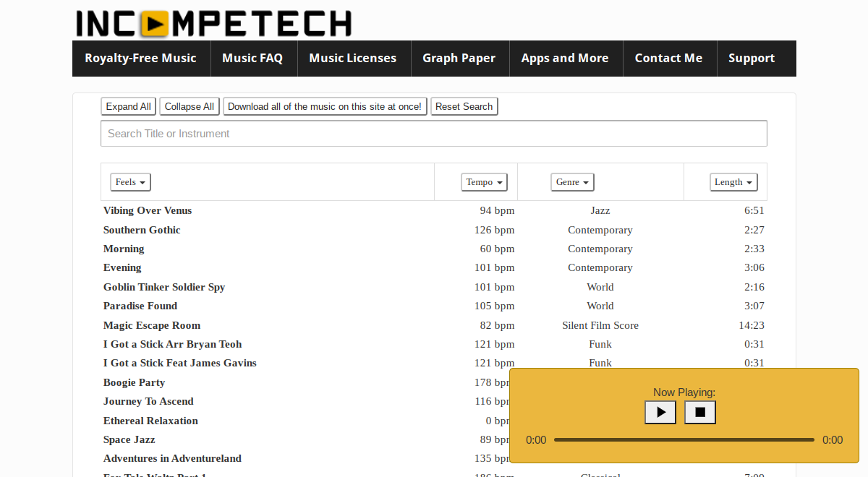The image size is (868, 477).
Task: Click the 60 bpm tempo of Morning
Action: coord(497,249)
